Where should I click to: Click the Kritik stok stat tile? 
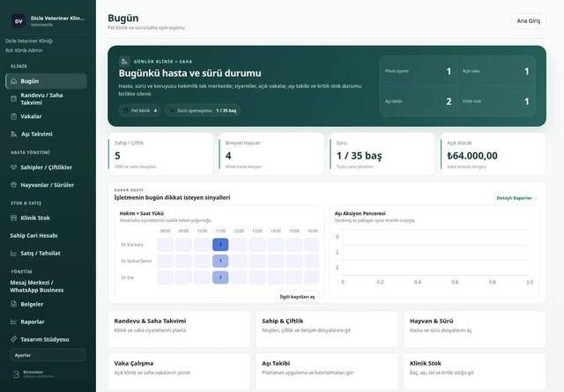coord(496,101)
